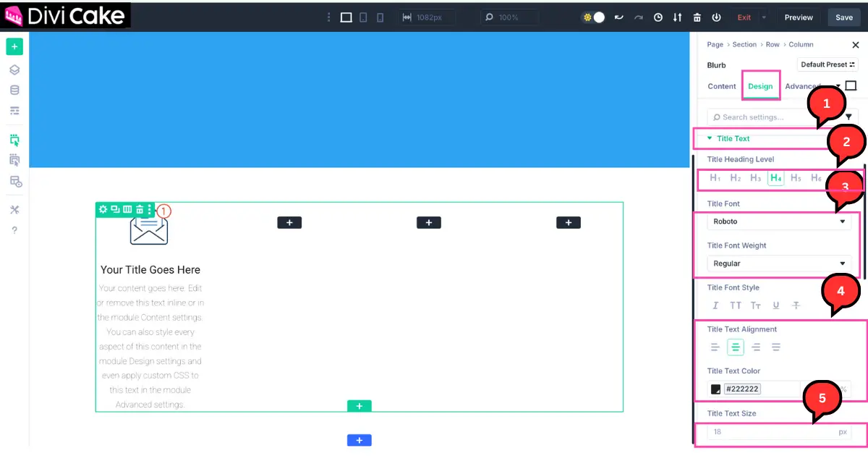The height and width of the screenshot is (456, 868).
Task: Open the Default Preset dropdown
Action: 827,64
